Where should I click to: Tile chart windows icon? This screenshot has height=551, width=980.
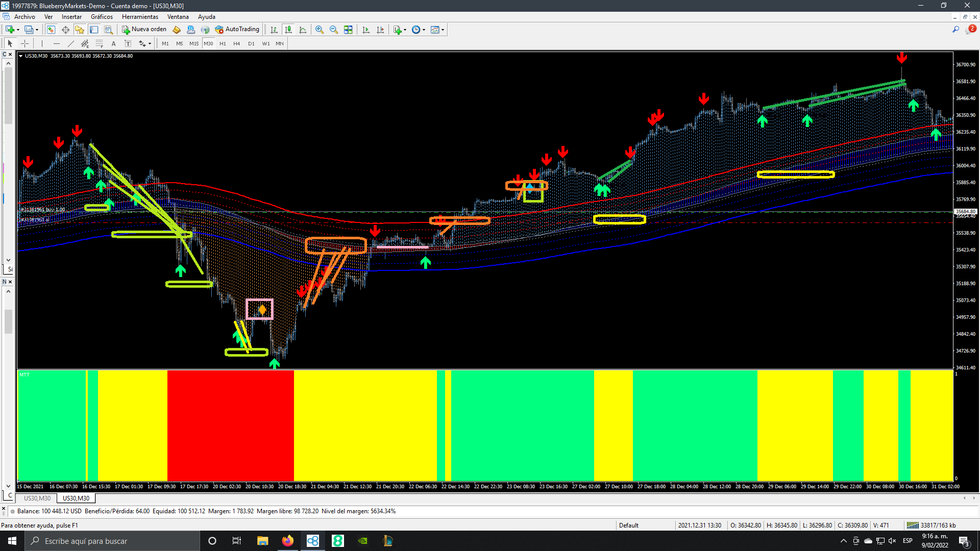pyautogui.click(x=348, y=30)
